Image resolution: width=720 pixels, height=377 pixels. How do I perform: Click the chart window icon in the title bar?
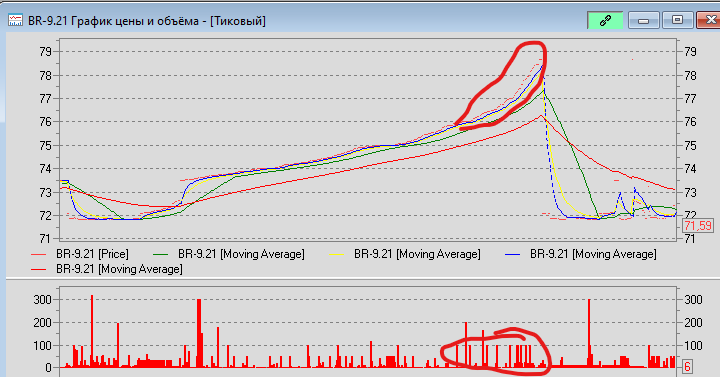coord(15,21)
